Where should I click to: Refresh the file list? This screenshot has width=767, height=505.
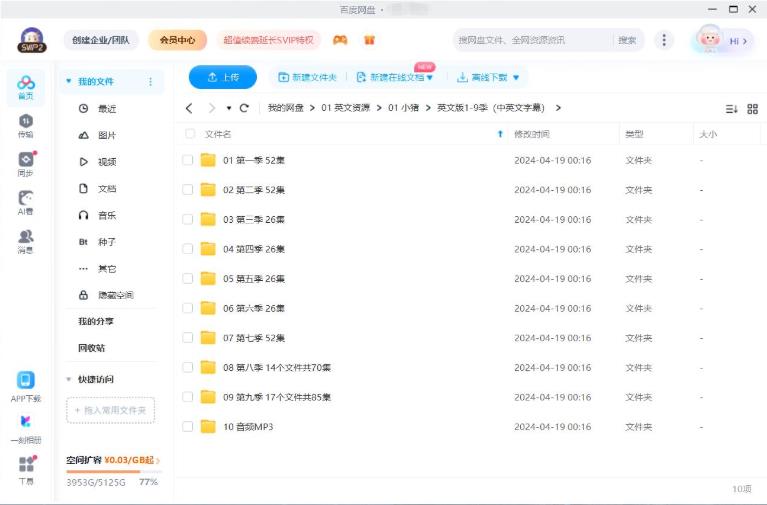coord(244,108)
